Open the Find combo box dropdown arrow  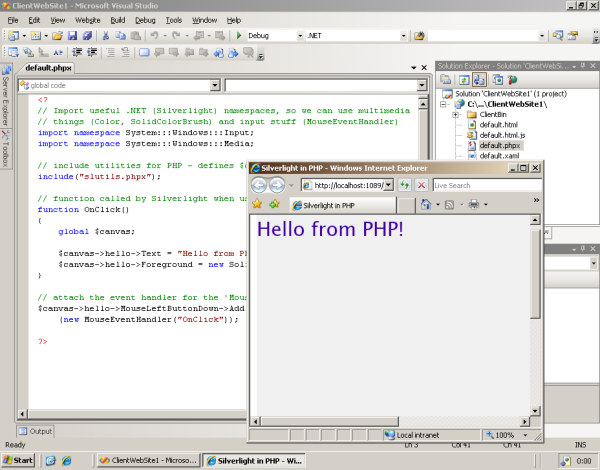pos(541,36)
